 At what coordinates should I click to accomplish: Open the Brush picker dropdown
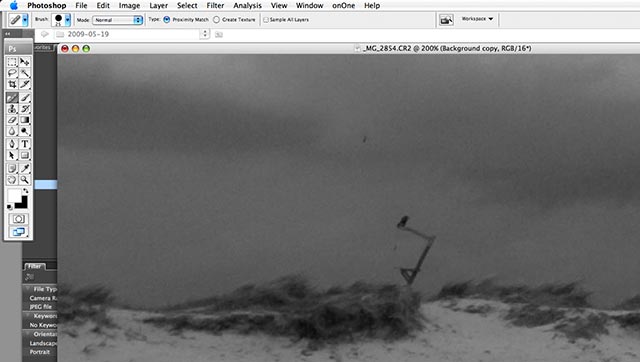[67, 20]
